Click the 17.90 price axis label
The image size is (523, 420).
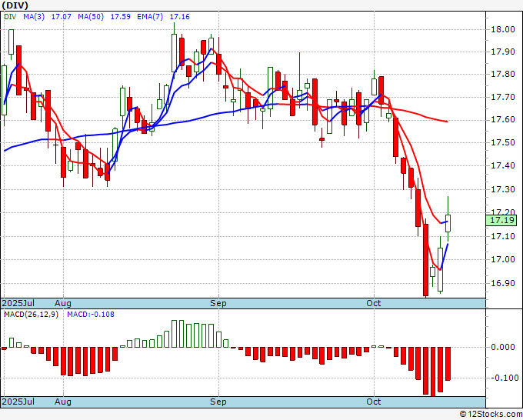pyautogui.click(x=503, y=52)
